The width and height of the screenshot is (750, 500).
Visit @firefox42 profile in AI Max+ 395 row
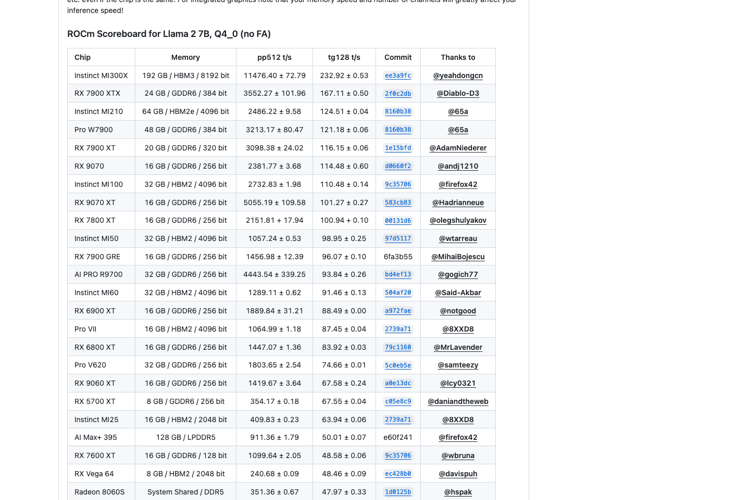pyautogui.click(x=458, y=437)
